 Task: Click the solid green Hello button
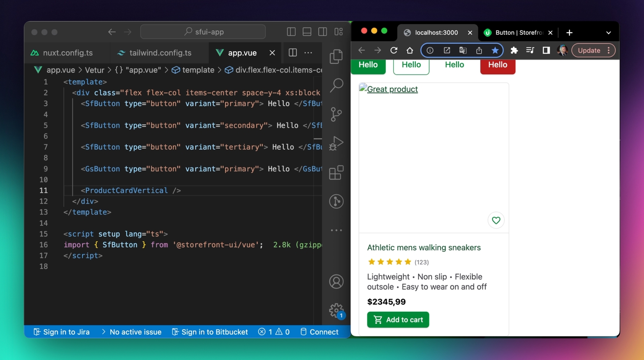368,65
